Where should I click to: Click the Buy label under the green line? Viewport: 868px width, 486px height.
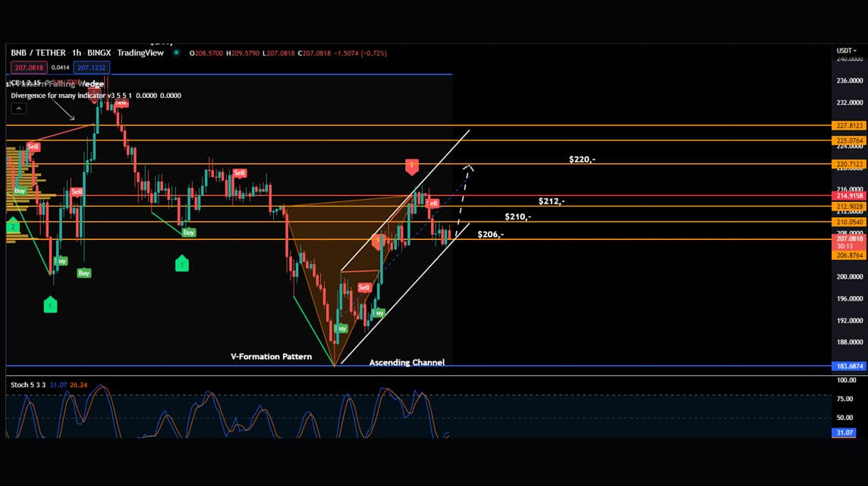[189, 232]
